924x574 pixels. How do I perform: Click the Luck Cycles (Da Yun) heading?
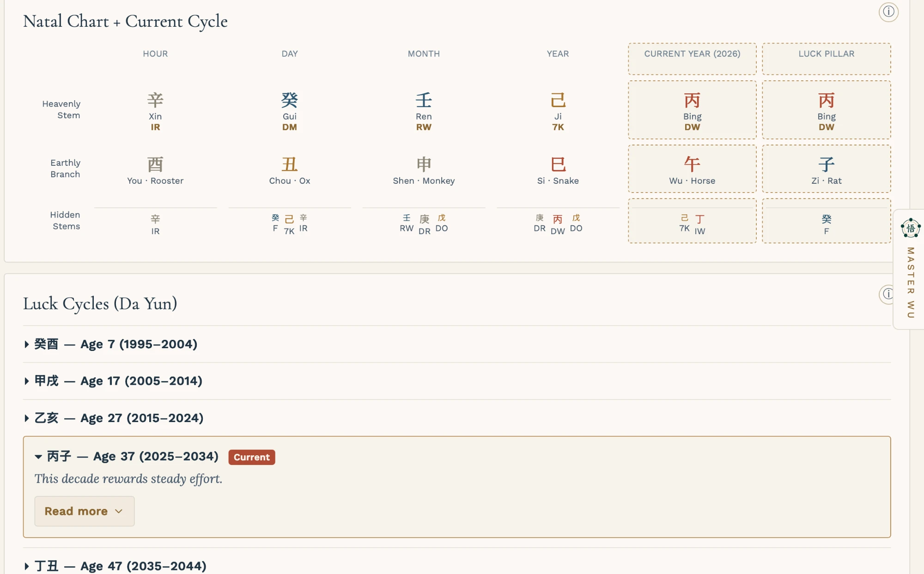click(x=100, y=303)
